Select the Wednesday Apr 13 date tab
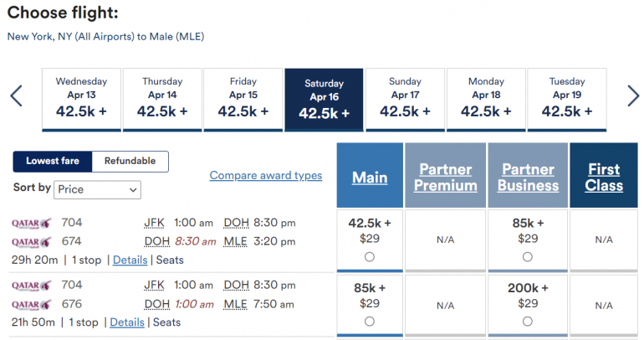Image resolution: width=644 pixels, height=340 pixels. point(81,100)
